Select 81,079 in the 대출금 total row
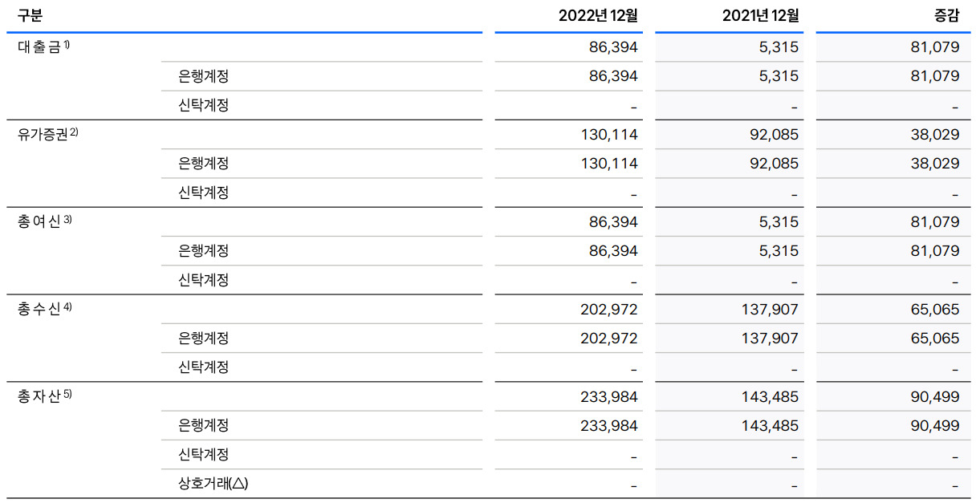This screenshot has width=980, height=503. point(935,47)
